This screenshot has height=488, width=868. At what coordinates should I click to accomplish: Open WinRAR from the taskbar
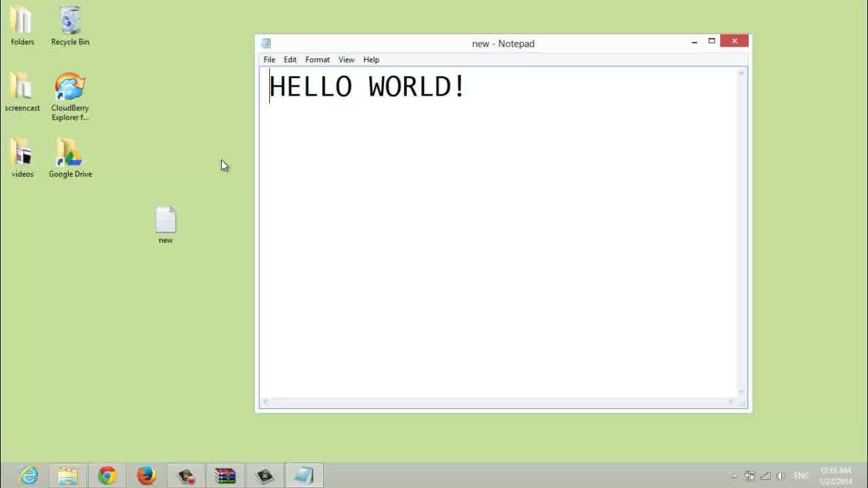pyautogui.click(x=225, y=474)
